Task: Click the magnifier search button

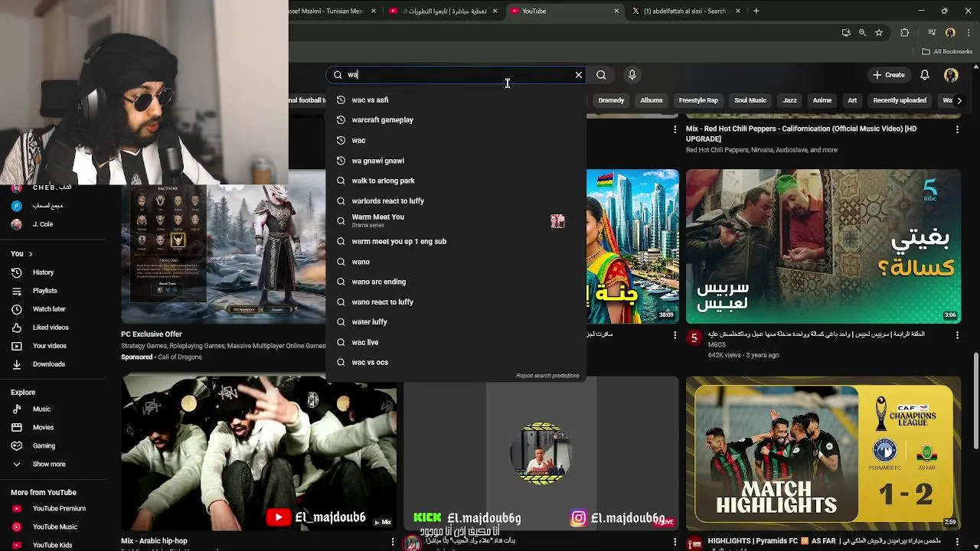Action: 601,75
